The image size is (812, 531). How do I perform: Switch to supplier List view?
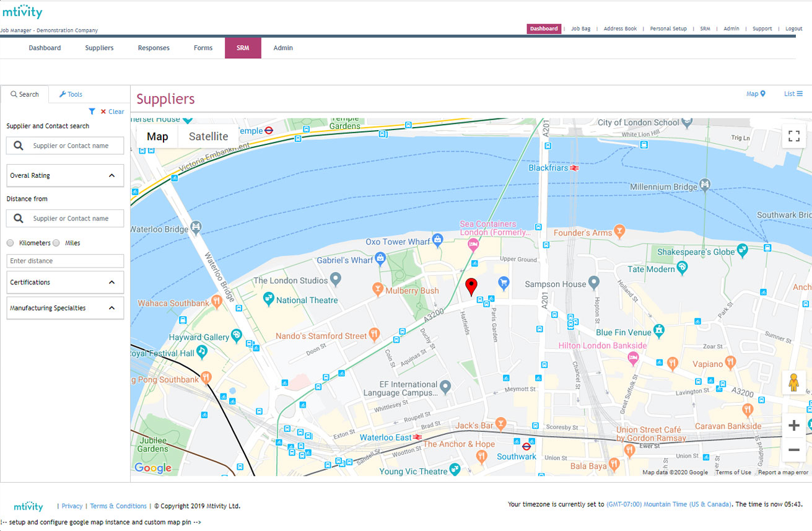pyautogui.click(x=793, y=94)
